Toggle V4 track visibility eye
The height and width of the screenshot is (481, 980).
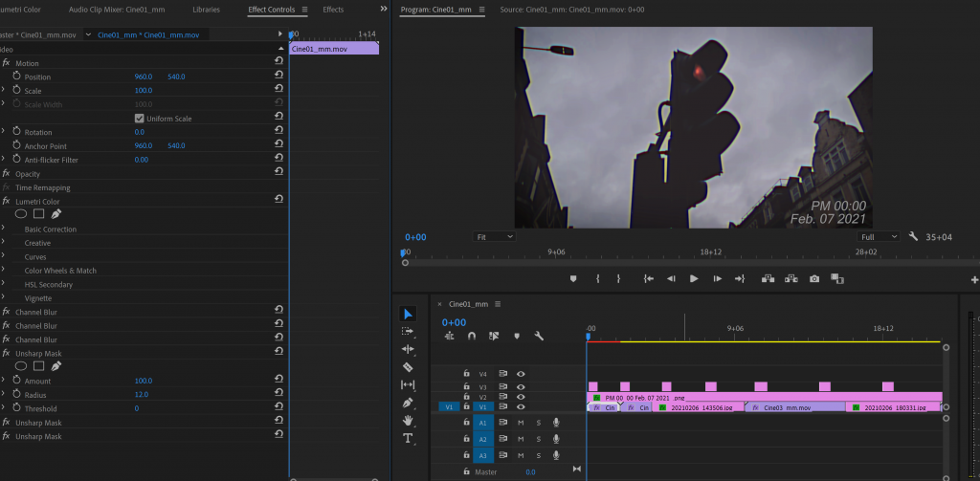(x=521, y=374)
